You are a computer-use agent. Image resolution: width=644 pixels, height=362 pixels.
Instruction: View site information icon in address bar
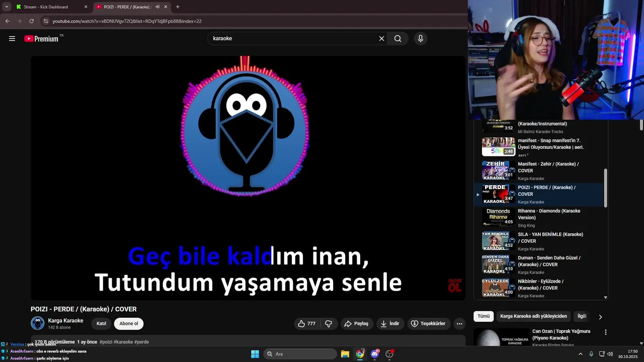[x=46, y=21]
